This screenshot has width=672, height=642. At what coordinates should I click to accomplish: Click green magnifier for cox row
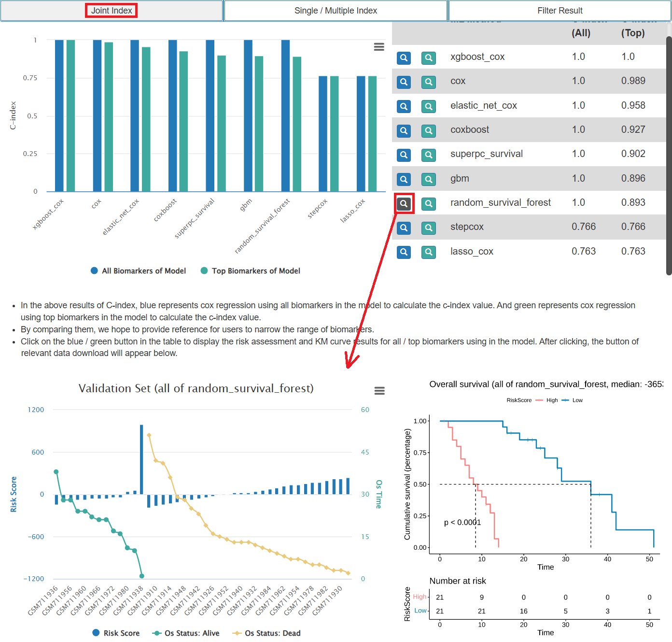click(x=428, y=82)
